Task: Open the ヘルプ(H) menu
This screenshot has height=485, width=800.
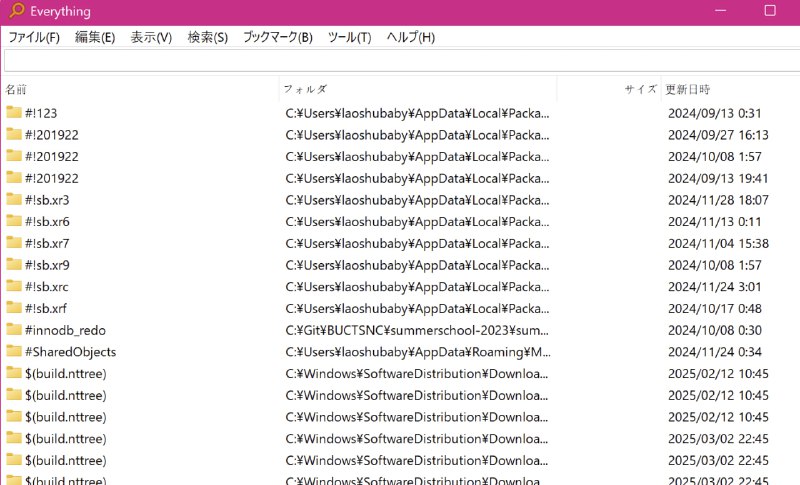Action: [x=411, y=37]
